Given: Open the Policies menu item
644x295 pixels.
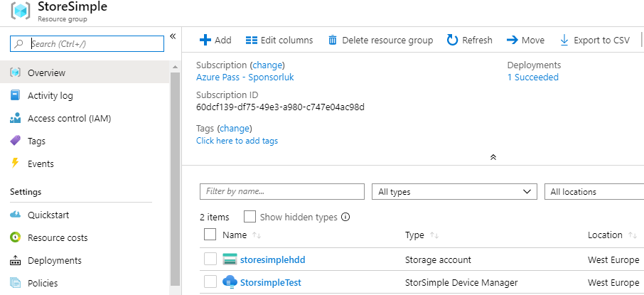Looking at the screenshot, I should (43, 283).
